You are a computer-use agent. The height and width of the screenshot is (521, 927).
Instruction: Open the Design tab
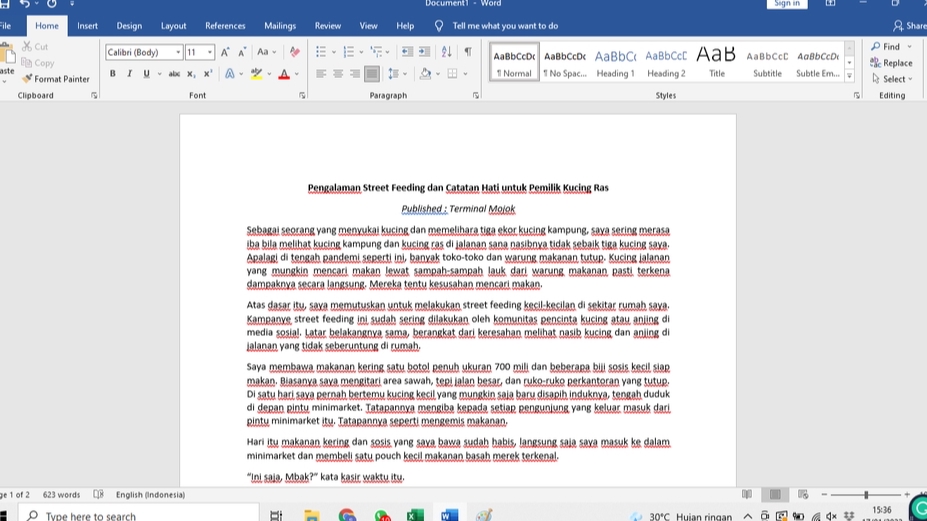tap(129, 26)
